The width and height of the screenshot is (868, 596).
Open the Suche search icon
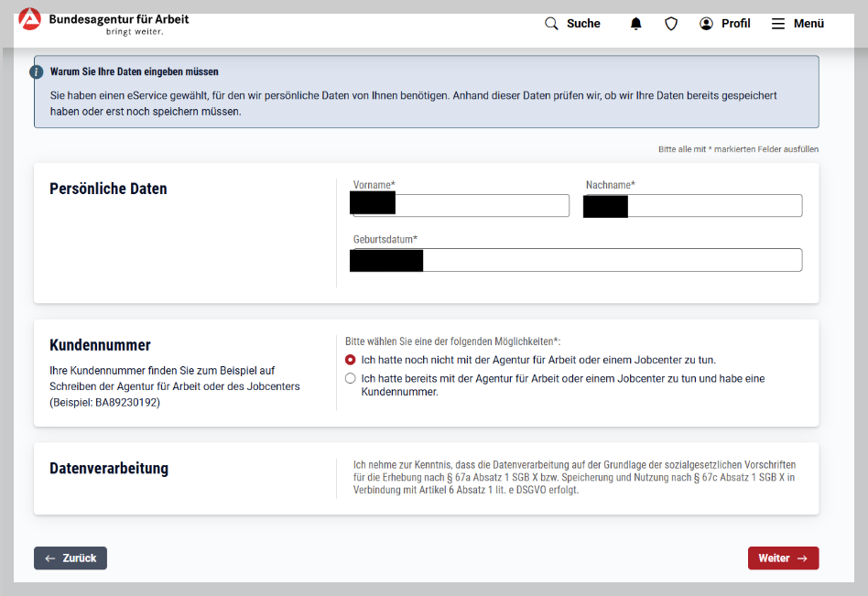click(551, 23)
